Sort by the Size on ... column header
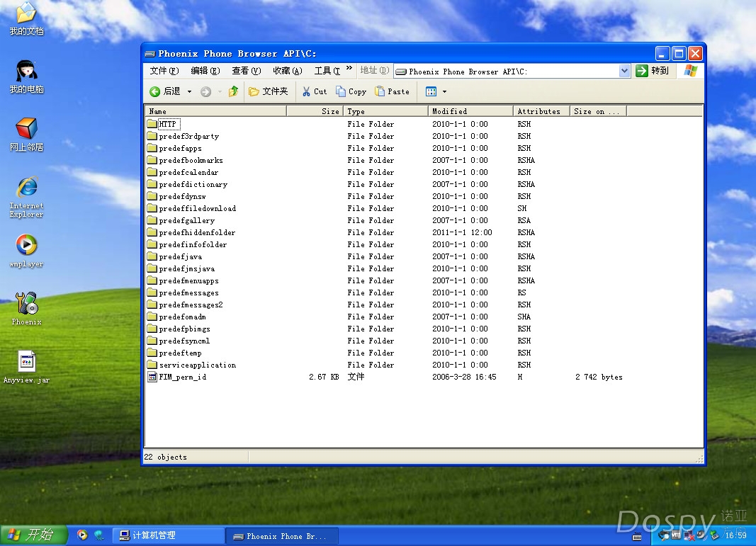 point(598,111)
